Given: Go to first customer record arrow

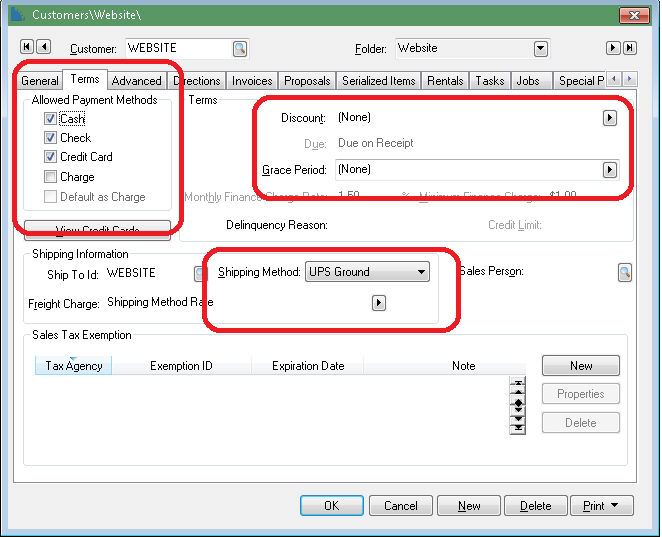Looking at the screenshot, I should pyautogui.click(x=26, y=48).
